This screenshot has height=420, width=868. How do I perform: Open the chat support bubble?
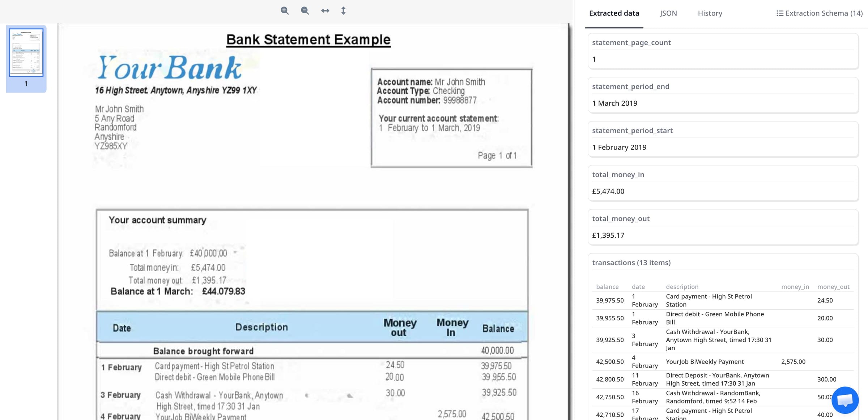coord(845,400)
